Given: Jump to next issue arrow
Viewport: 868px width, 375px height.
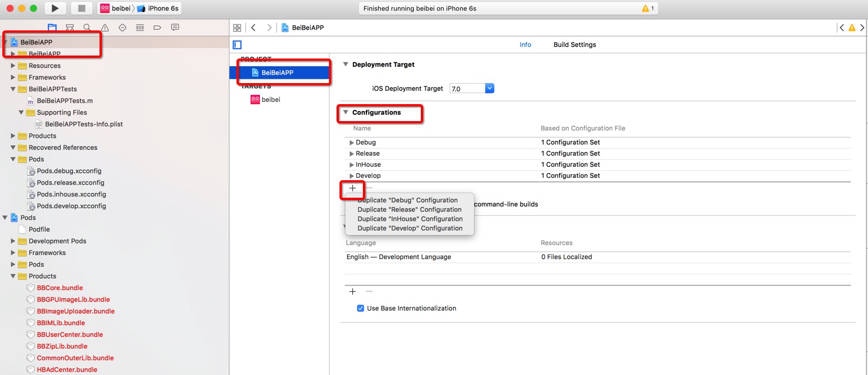Looking at the screenshot, I should pos(862,27).
